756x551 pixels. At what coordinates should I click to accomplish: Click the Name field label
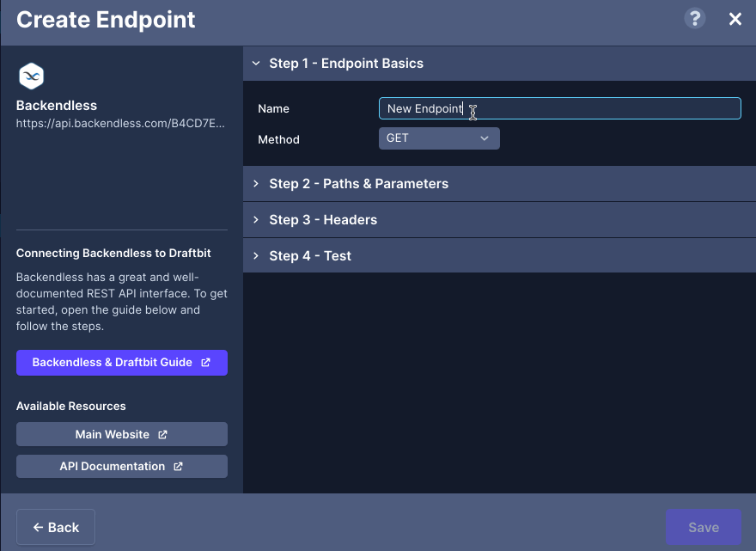[273, 109]
